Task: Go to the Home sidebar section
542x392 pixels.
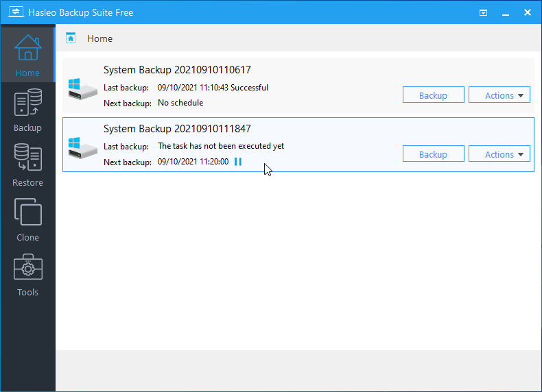Action: pyautogui.click(x=27, y=55)
